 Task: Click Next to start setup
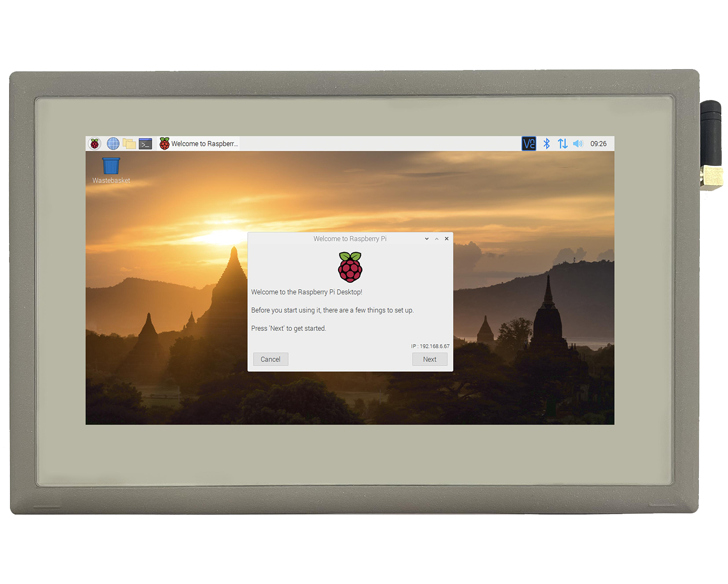(x=430, y=359)
